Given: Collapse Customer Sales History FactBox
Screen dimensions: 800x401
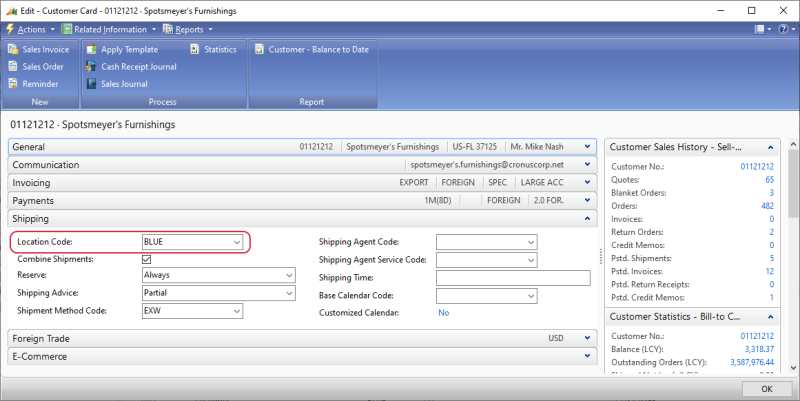Looking at the screenshot, I should (x=770, y=147).
